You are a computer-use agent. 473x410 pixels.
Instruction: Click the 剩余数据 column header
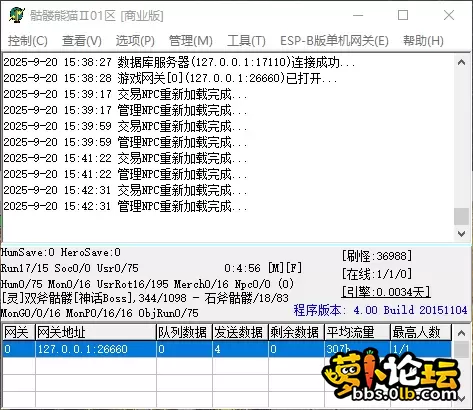(296, 332)
